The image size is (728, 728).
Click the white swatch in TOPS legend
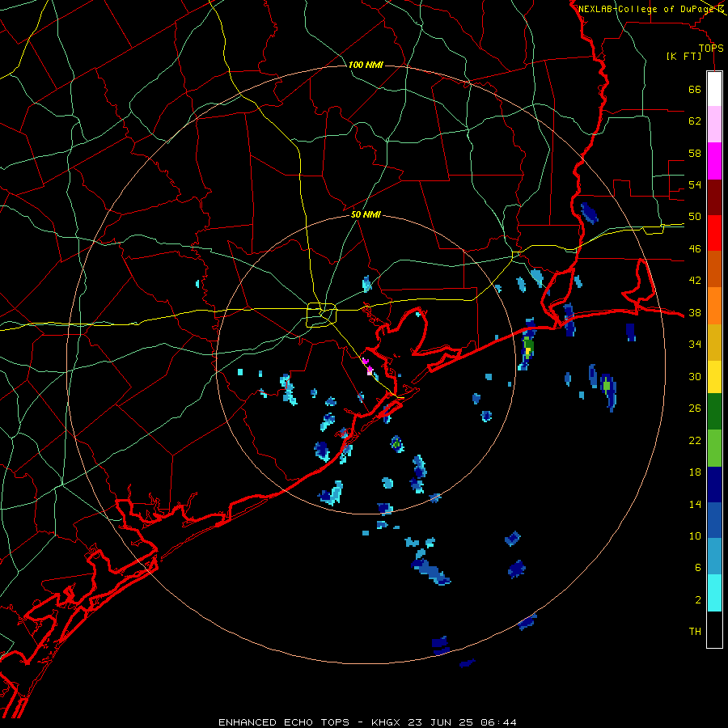point(714,89)
